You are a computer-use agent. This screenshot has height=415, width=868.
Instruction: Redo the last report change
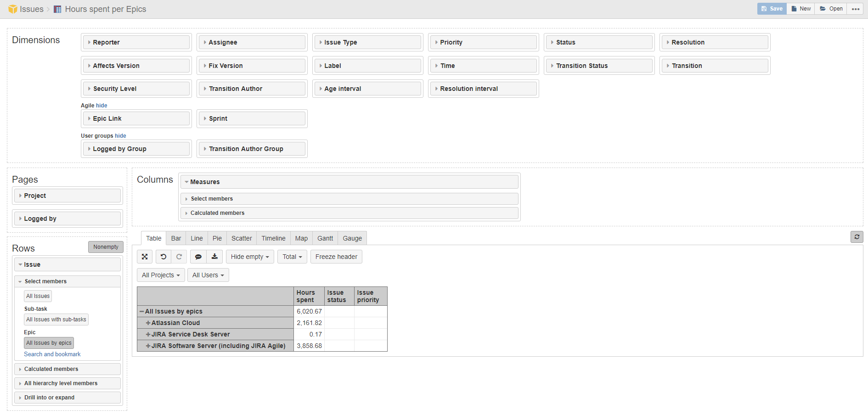(179, 257)
